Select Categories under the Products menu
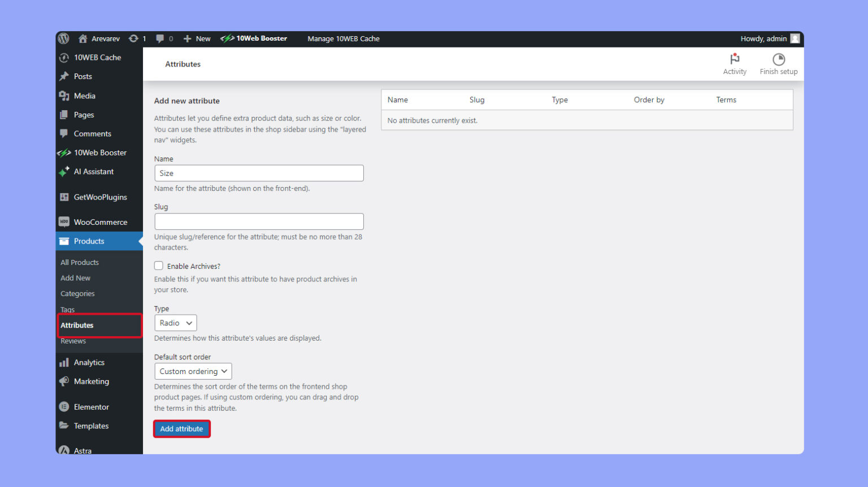The height and width of the screenshot is (487, 868). [77, 293]
